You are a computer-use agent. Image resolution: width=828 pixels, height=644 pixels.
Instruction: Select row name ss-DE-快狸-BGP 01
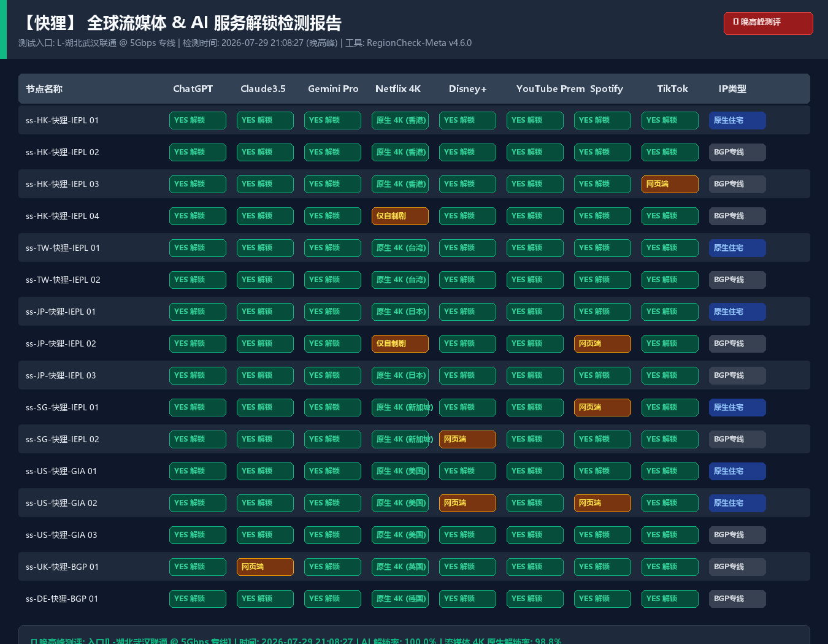62,599
